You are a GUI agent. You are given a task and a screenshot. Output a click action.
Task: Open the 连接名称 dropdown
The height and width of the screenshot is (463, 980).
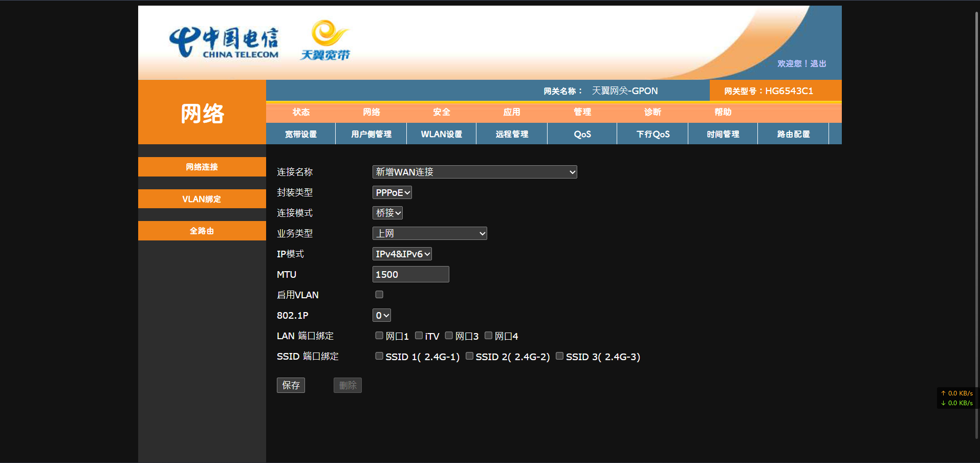(474, 172)
